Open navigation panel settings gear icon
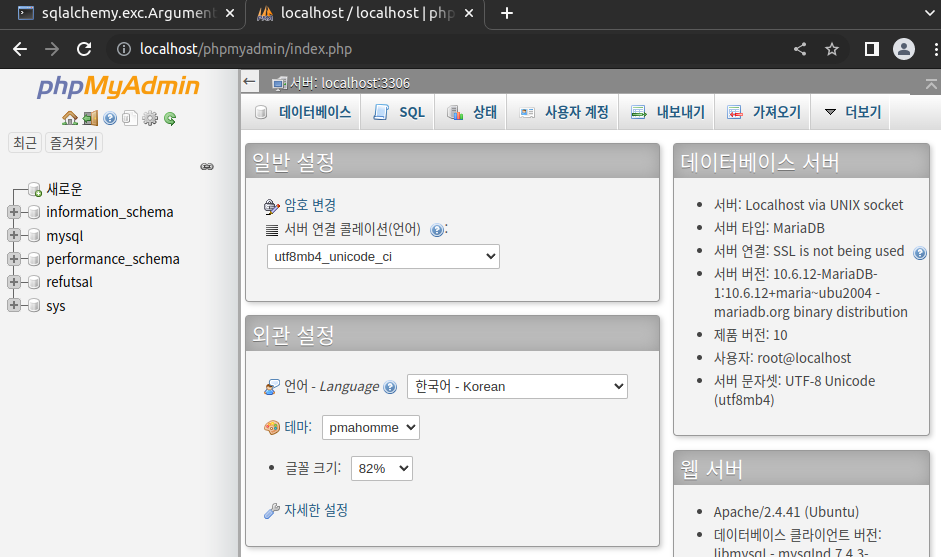941x557 pixels. point(150,118)
